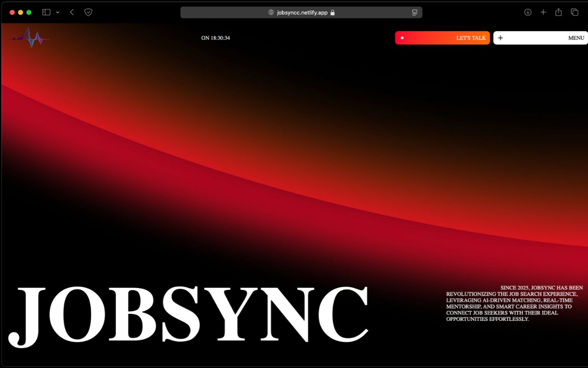Click the plus icon in MENU button
The width and height of the screenshot is (588, 368).
[500, 38]
